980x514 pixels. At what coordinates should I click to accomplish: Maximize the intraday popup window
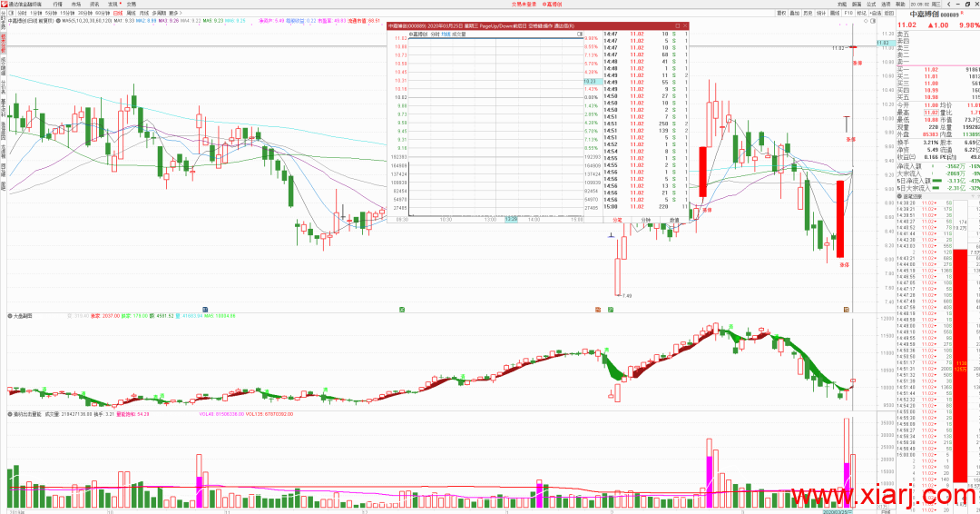[x=677, y=25]
